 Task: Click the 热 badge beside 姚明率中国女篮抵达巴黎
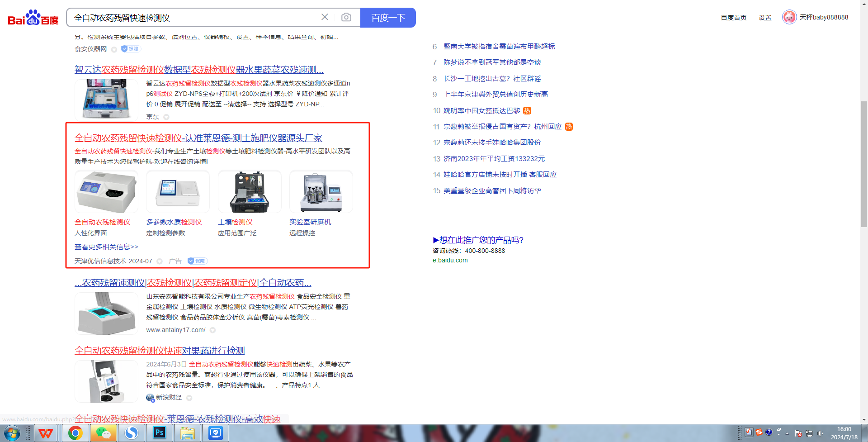(527, 111)
